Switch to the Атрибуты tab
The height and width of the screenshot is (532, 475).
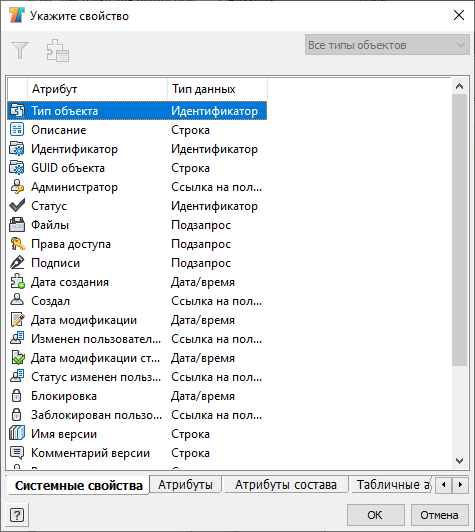pos(186,484)
